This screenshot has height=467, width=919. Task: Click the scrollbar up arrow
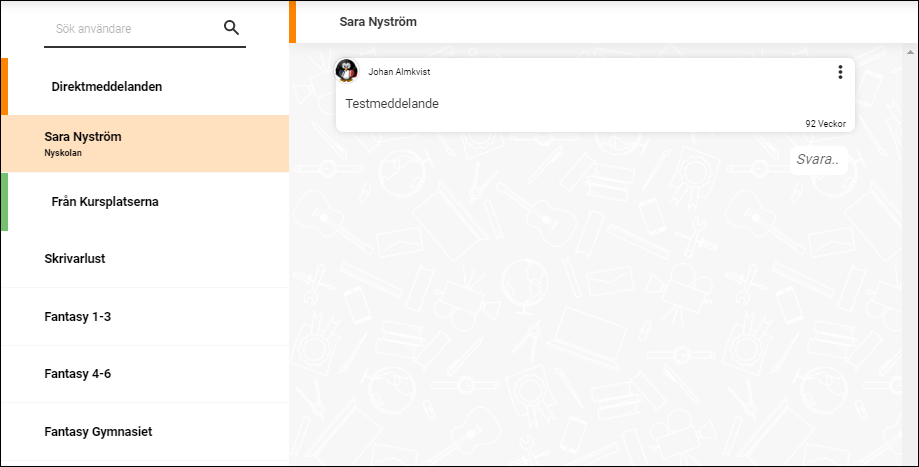point(910,52)
